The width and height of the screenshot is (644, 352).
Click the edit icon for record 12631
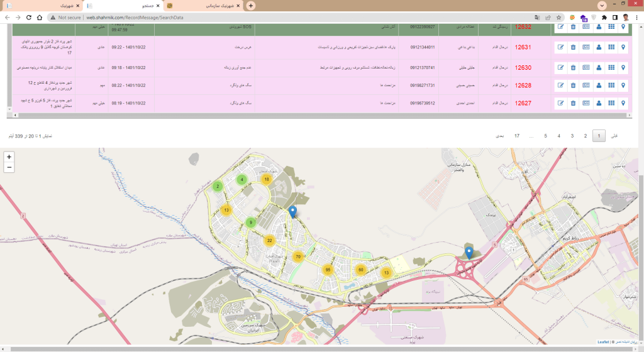pos(560,47)
